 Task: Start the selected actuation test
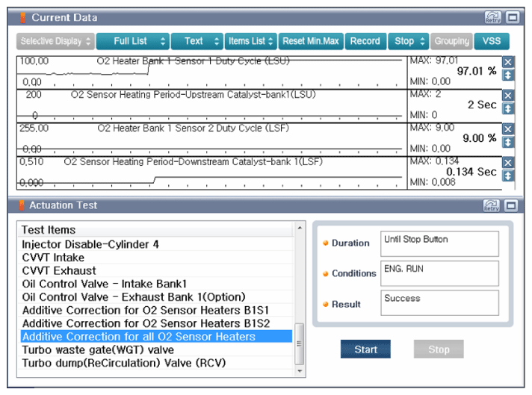365,349
